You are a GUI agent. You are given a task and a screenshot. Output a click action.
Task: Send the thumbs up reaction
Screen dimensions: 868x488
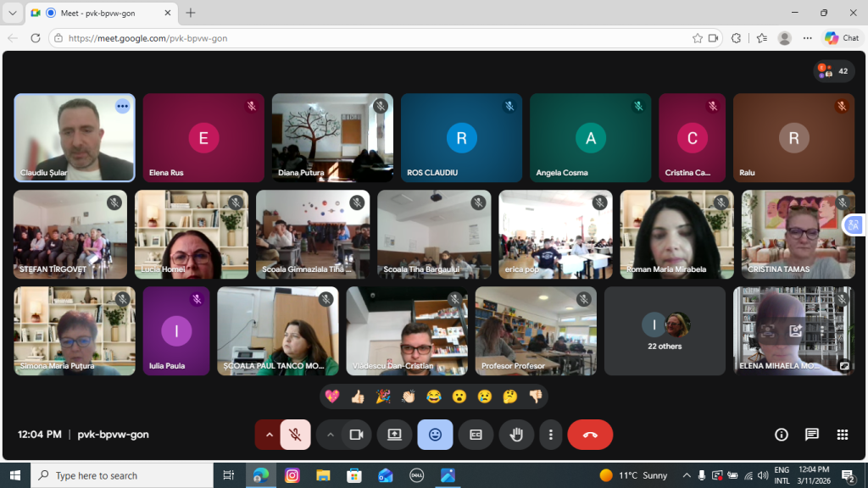click(x=357, y=396)
